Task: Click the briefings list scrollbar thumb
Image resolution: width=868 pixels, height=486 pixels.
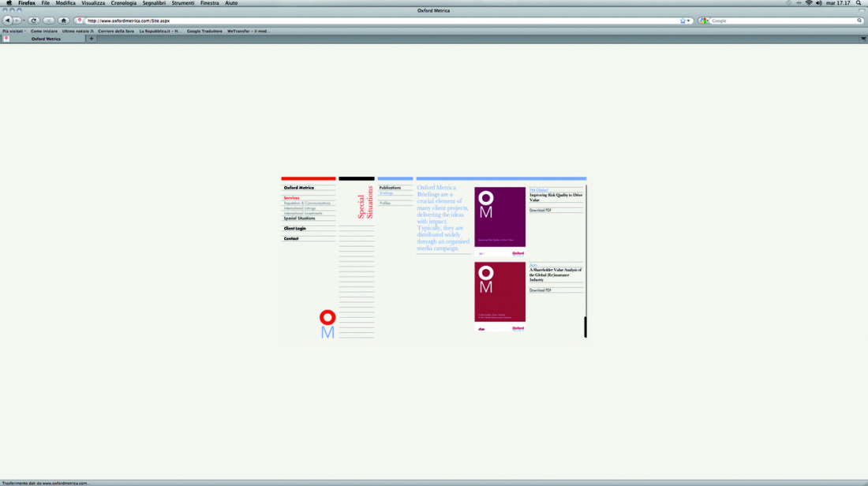Action: [586, 327]
